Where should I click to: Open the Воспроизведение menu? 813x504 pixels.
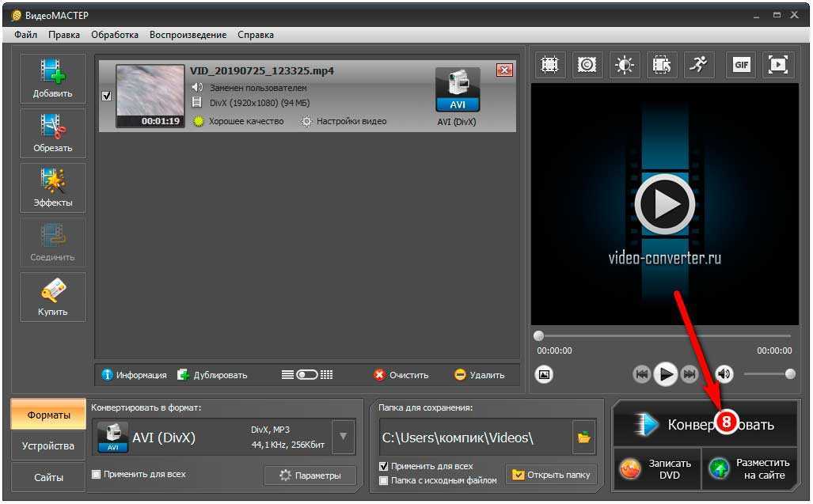pos(188,35)
